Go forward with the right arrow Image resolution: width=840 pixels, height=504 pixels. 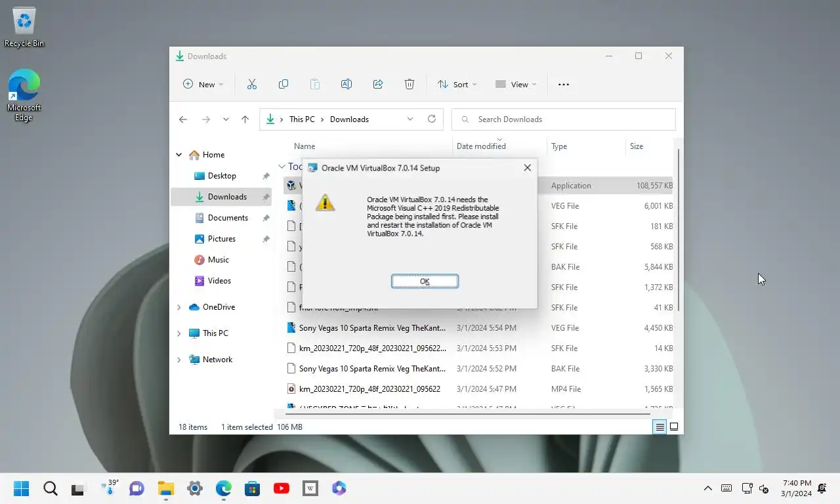pyautogui.click(x=205, y=119)
